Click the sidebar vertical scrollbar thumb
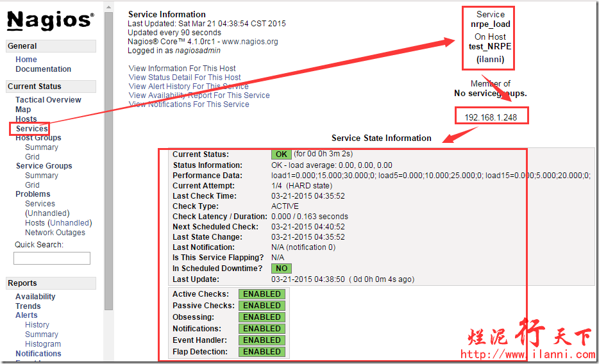Screen dimensions: 599x364 (x=108, y=161)
